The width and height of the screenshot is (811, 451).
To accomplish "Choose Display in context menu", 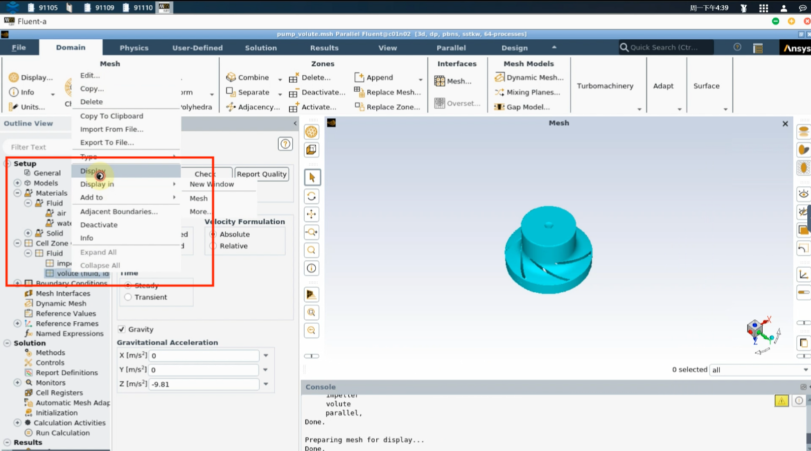I will point(126,171).
